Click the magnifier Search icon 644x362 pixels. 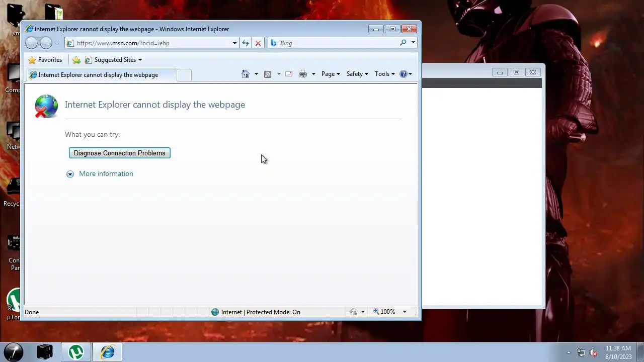pos(403,43)
